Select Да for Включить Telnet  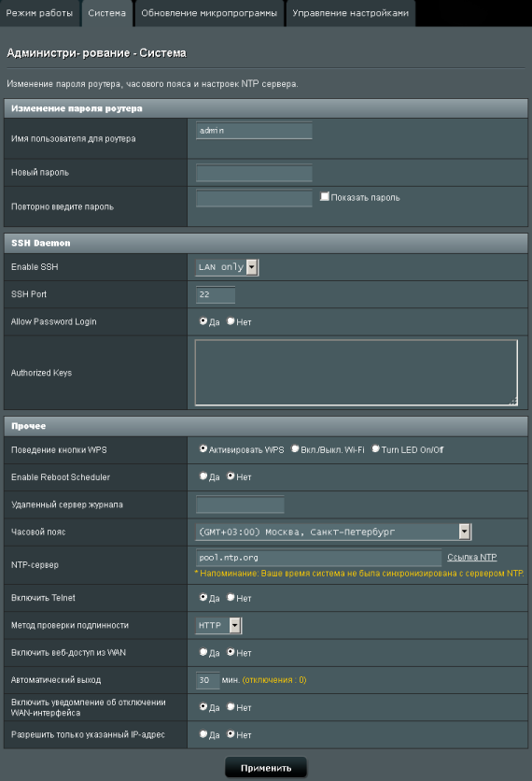(x=203, y=597)
